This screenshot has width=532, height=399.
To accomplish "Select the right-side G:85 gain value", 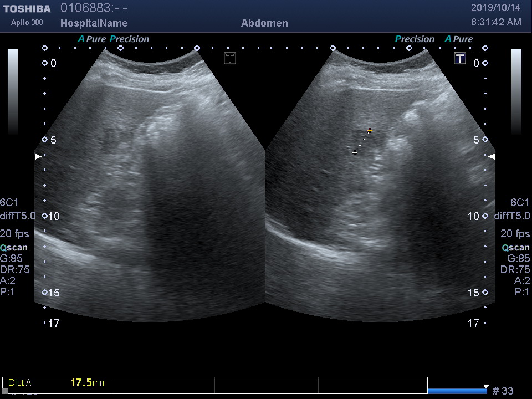I will 518,259.
